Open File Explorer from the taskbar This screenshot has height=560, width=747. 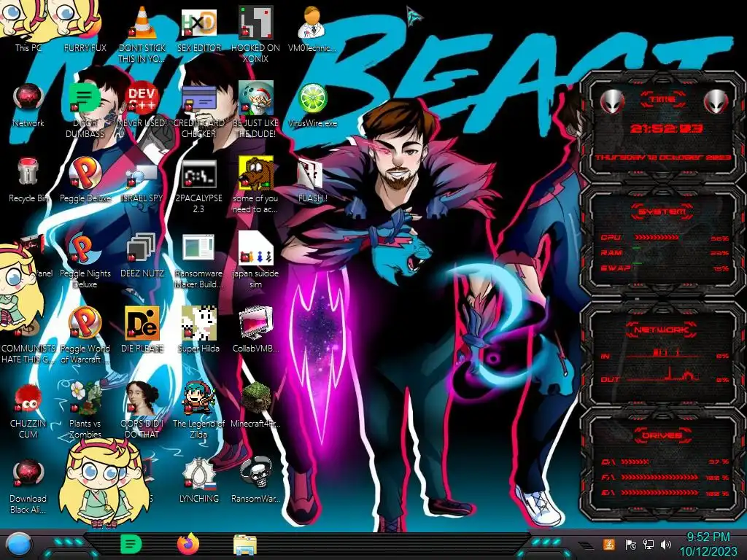click(245, 545)
